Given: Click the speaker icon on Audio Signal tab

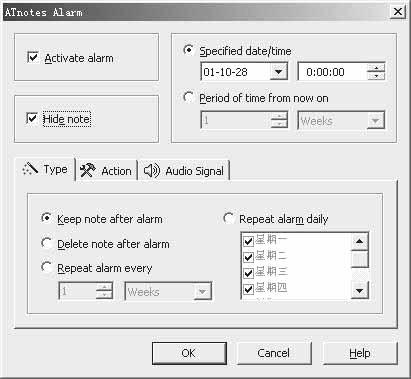Looking at the screenshot, I should click(x=152, y=171).
